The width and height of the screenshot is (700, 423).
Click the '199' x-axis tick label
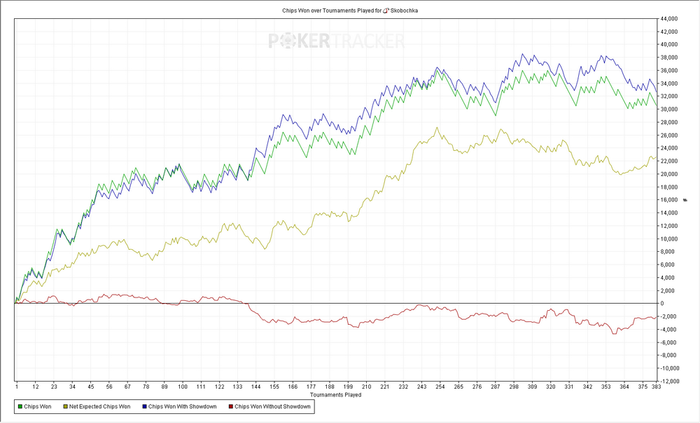[348, 387]
